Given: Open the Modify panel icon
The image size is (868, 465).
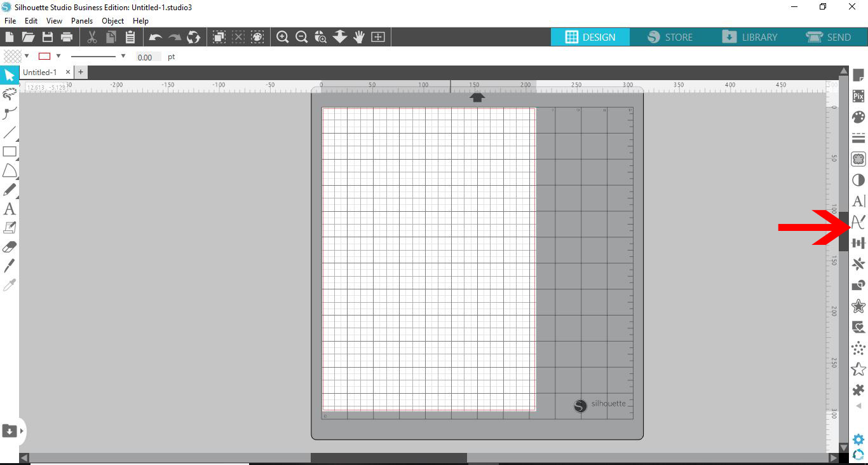Looking at the screenshot, I should coord(858,285).
